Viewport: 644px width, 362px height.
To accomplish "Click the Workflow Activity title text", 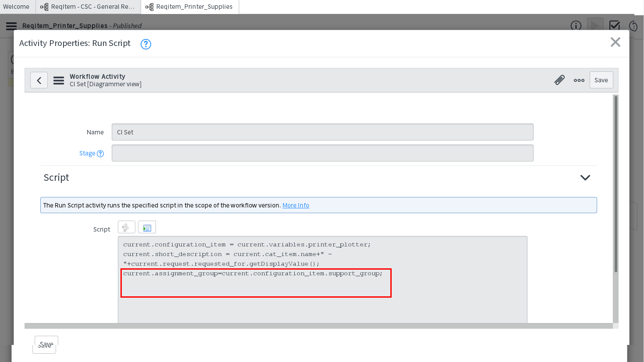I will pyautogui.click(x=97, y=77).
